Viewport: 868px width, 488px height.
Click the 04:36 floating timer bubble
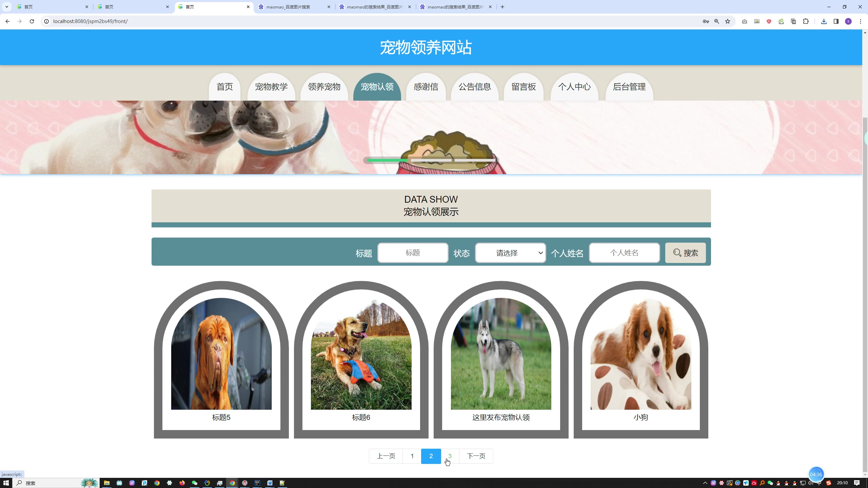(x=816, y=474)
